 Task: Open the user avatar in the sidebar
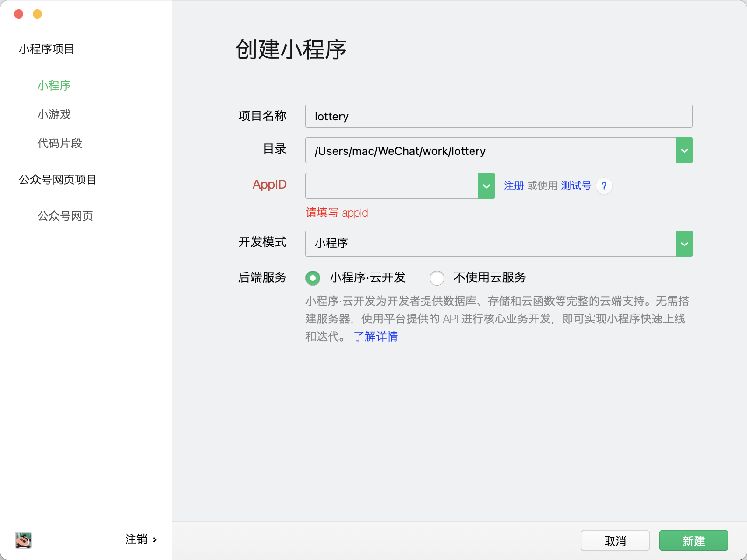[23, 540]
